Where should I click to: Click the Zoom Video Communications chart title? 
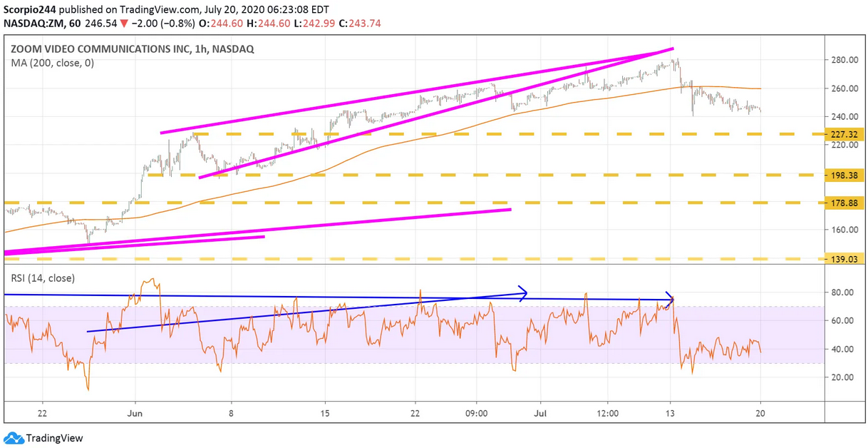[x=132, y=49]
